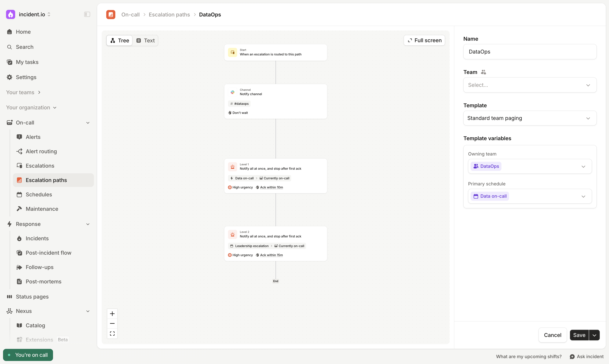Image resolution: width=609 pixels, height=364 pixels.
Task: Open Alert routing
Action: pos(41,151)
